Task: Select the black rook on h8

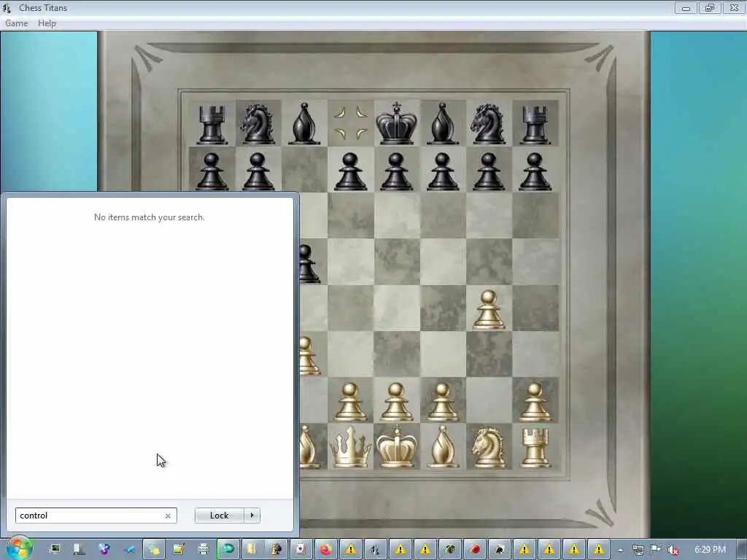Action: click(x=535, y=125)
